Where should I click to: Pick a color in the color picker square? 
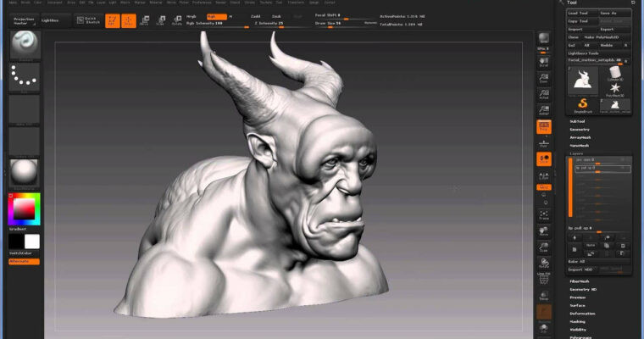pyautogui.click(x=25, y=209)
